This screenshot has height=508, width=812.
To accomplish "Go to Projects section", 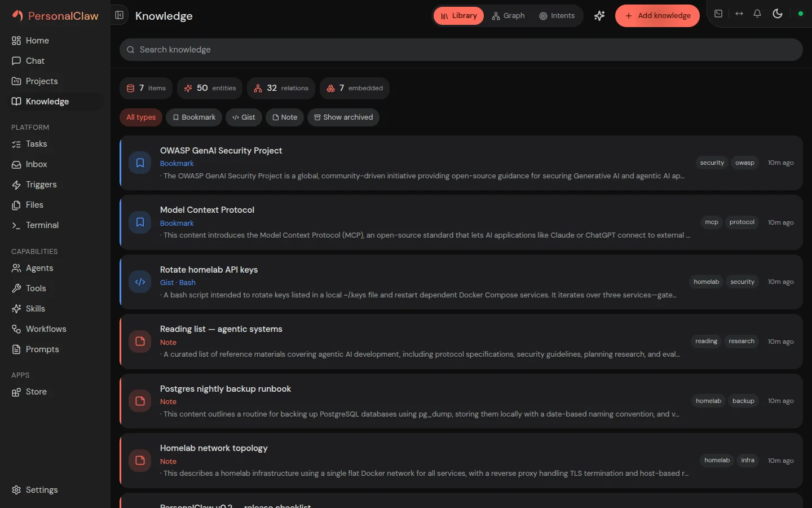I will (x=55, y=81).
